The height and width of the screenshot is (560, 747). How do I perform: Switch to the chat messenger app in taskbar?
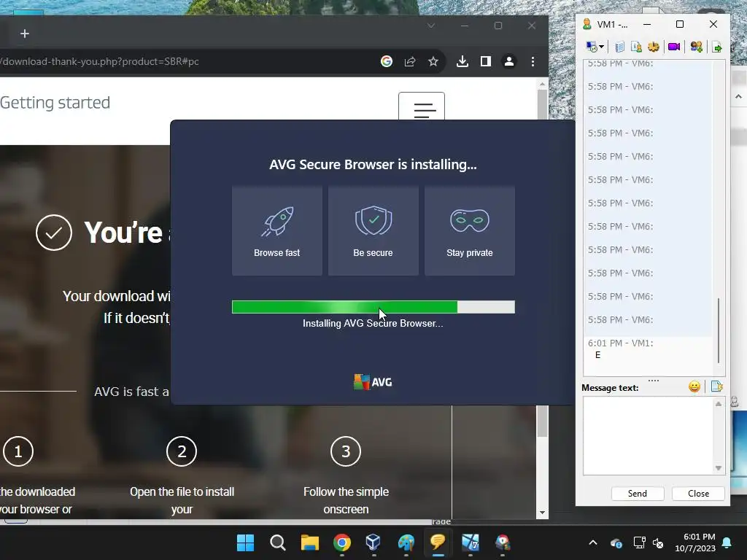click(x=438, y=542)
